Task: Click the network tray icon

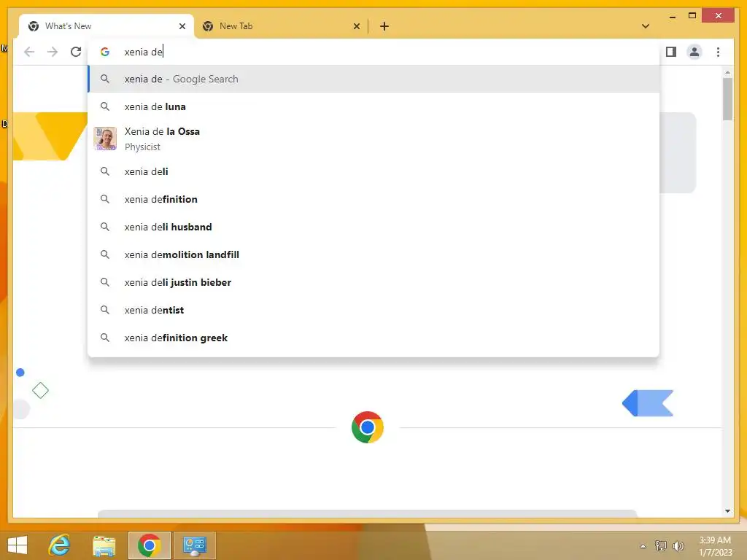Action: coord(660,545)
